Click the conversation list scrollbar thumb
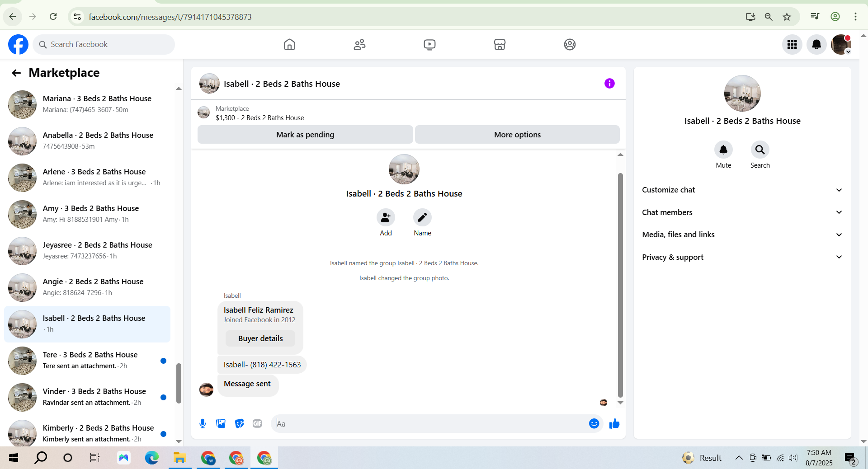 [179, 383]
